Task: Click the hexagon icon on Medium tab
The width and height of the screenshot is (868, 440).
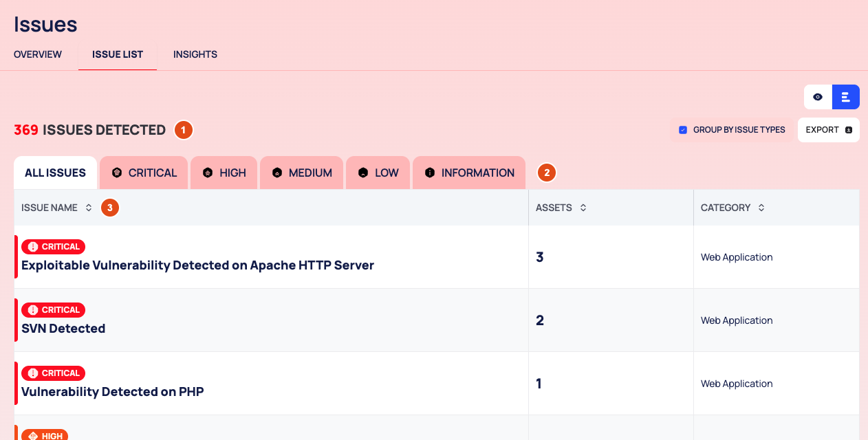Action: (277, 173)
